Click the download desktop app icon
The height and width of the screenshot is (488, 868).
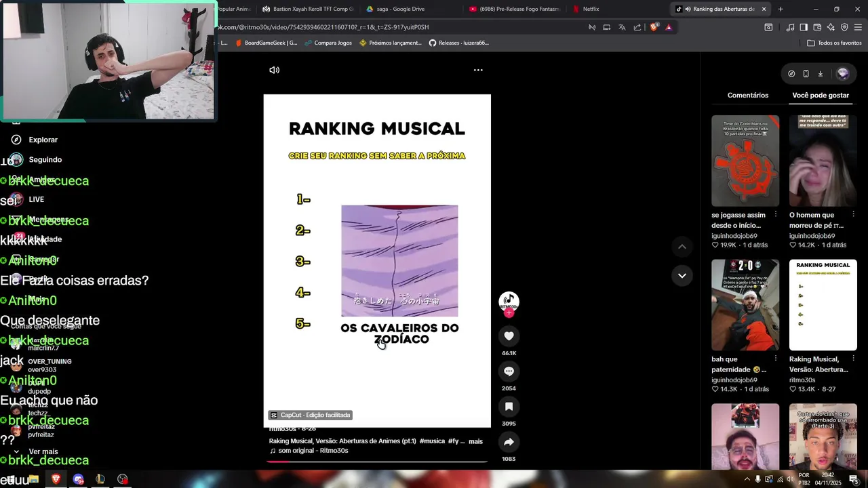821,73
